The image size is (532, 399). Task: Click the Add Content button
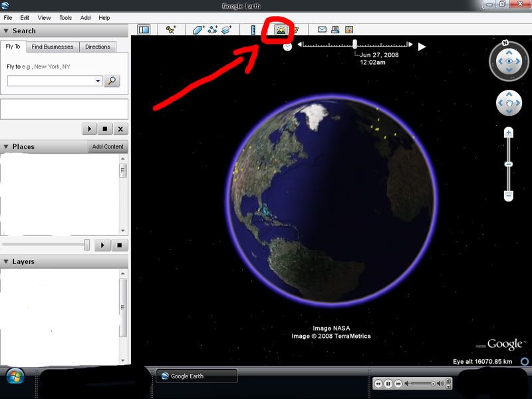(x=108, y=146)
